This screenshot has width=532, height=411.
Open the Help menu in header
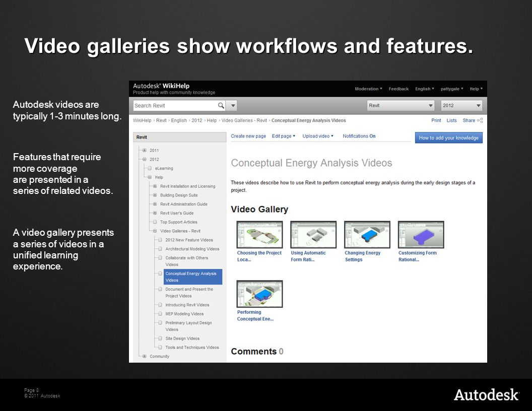click(x=476, y=89)
